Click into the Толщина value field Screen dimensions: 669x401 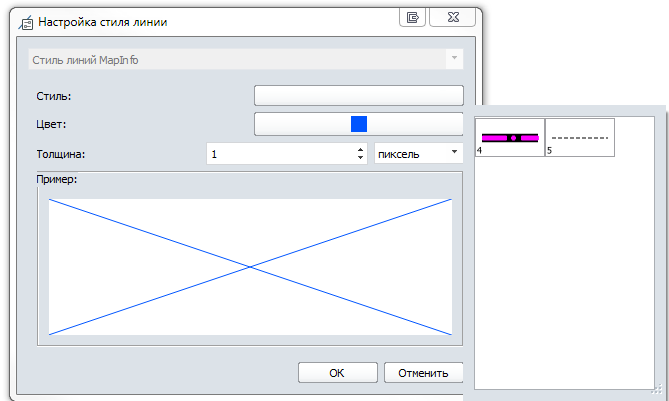point(280,154)
